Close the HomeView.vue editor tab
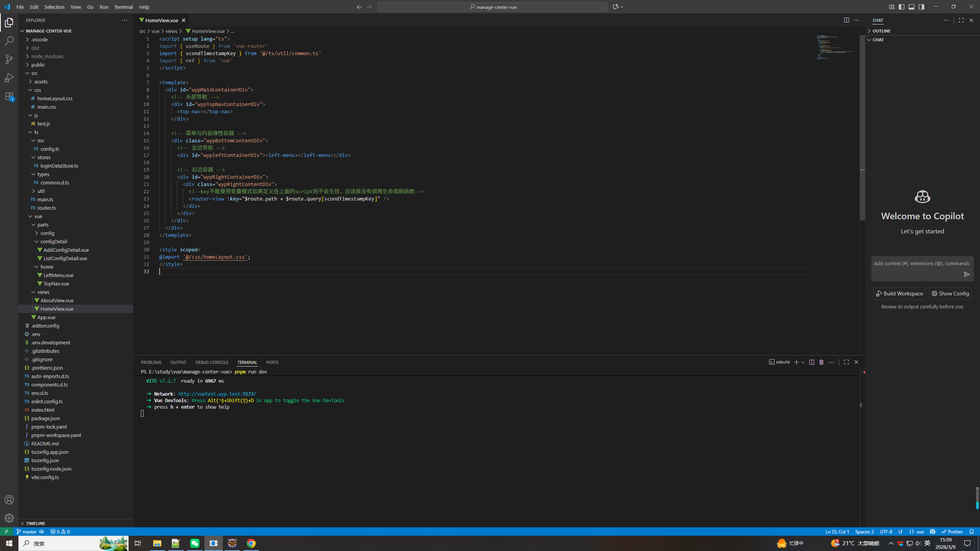 [x=183, y=20]
